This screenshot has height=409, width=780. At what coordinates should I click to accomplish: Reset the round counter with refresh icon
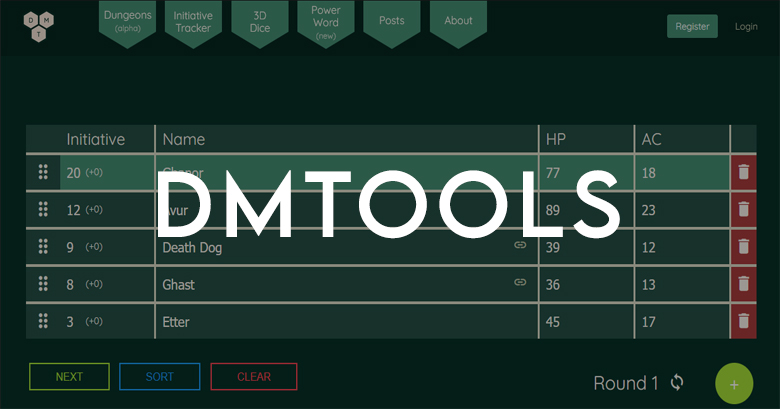coord(677,383)
